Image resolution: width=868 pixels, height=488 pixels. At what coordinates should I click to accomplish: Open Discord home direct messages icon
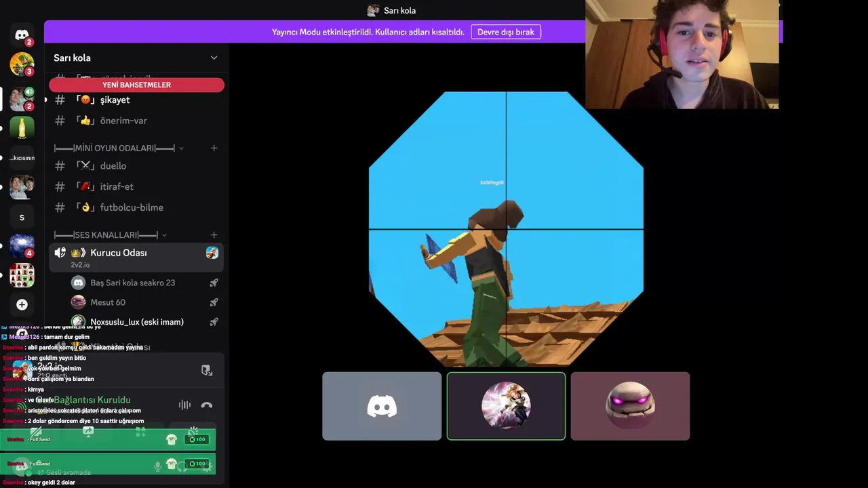tap(22, 35)
